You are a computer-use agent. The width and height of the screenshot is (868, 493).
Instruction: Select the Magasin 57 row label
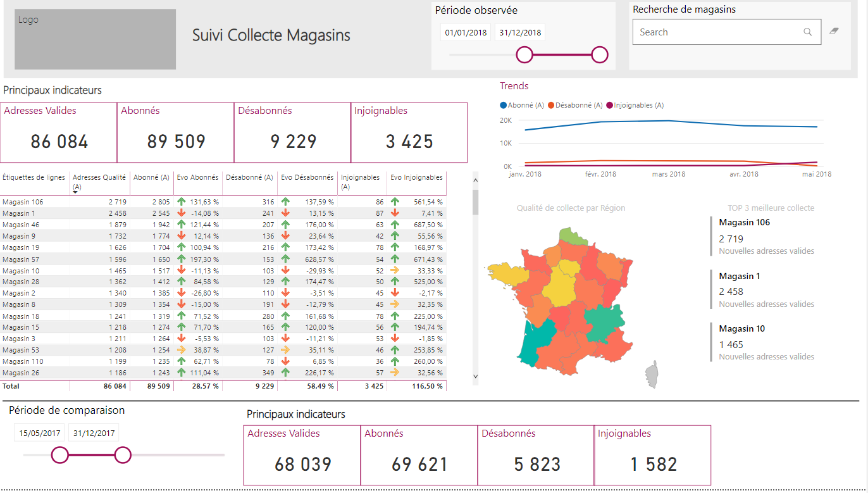[21, 259]
